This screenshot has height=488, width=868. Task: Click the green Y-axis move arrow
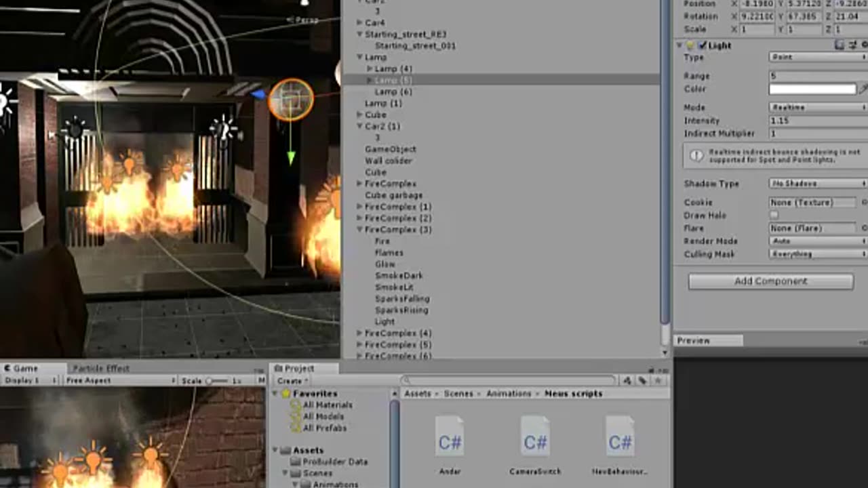291,157
